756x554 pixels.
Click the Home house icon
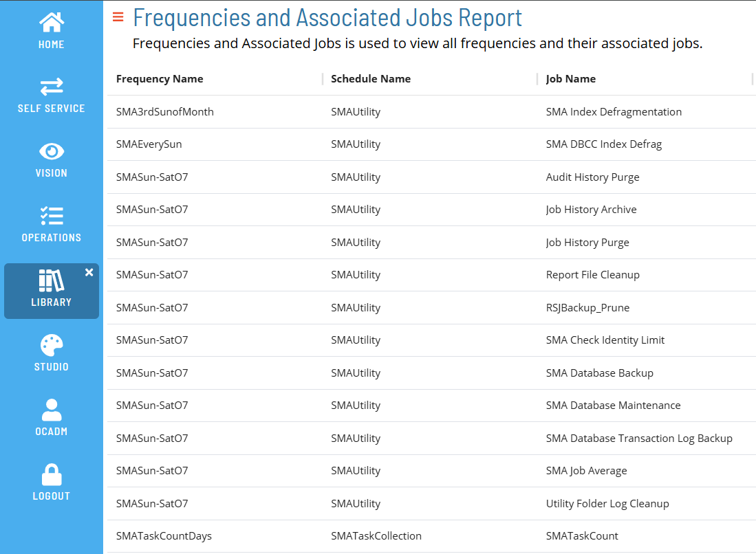pos(52,23)
